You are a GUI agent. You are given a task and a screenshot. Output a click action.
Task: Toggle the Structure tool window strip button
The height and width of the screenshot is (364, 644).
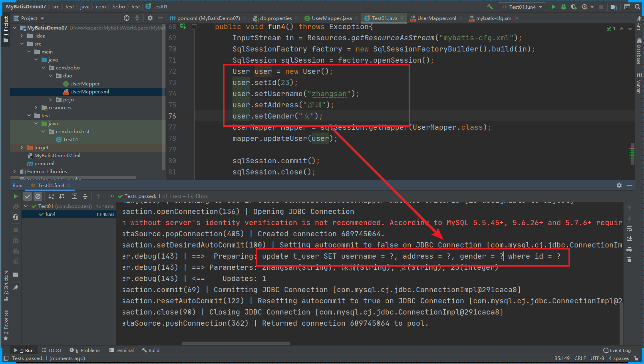tap(6, 286)
